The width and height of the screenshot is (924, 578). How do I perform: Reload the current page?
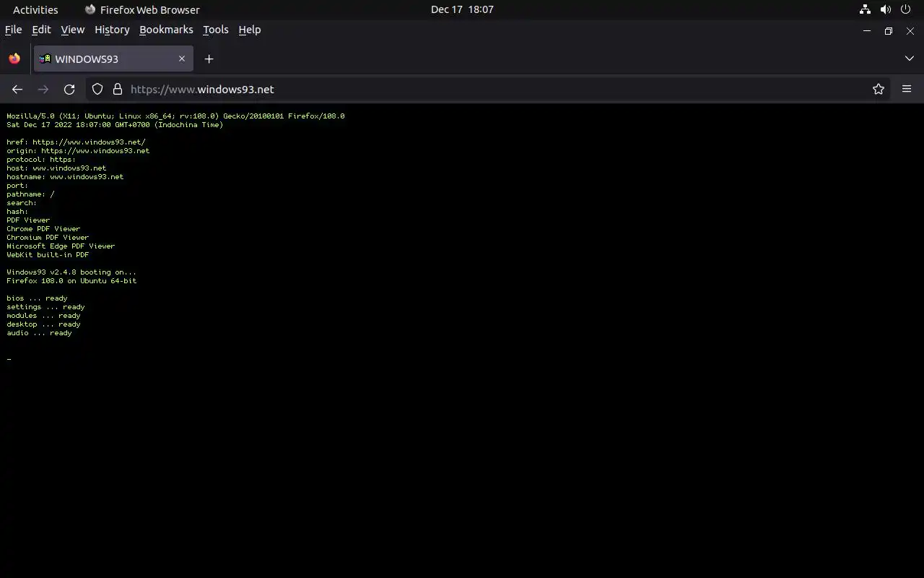69,90
